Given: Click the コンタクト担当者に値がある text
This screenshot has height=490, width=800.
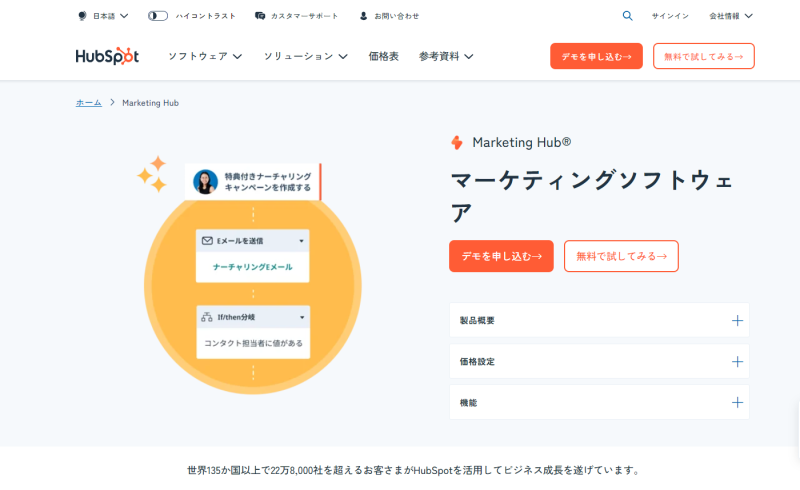Looking at the screenshot, I should point(253,343).
